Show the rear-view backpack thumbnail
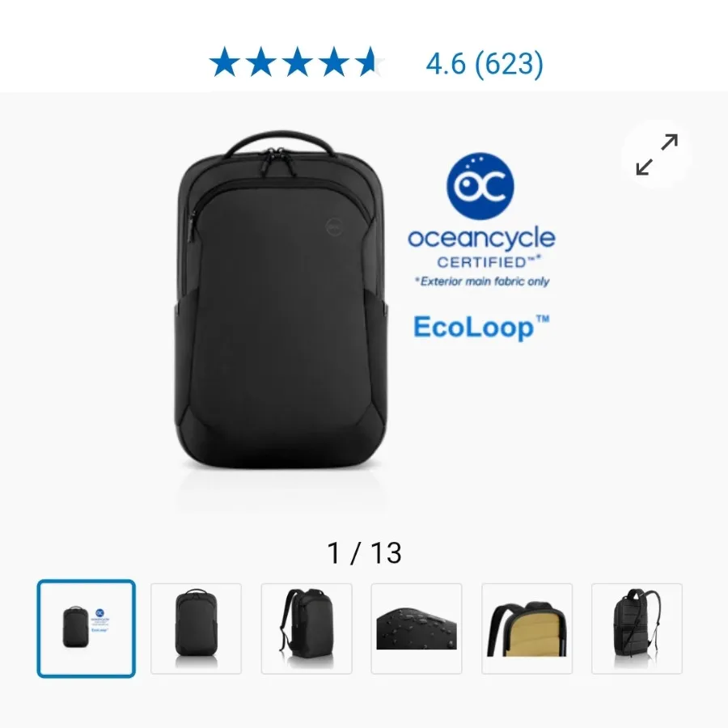The image size is (728, 728). [x=637, y=629]
